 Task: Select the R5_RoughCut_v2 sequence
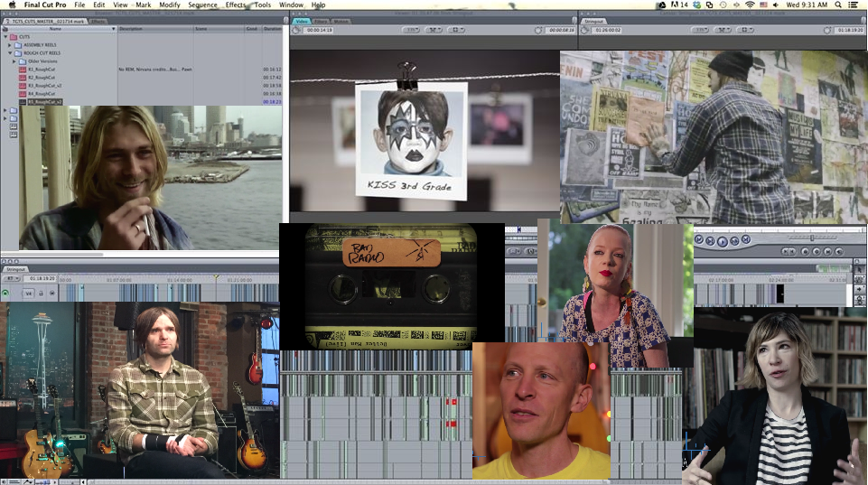[44, 102]
